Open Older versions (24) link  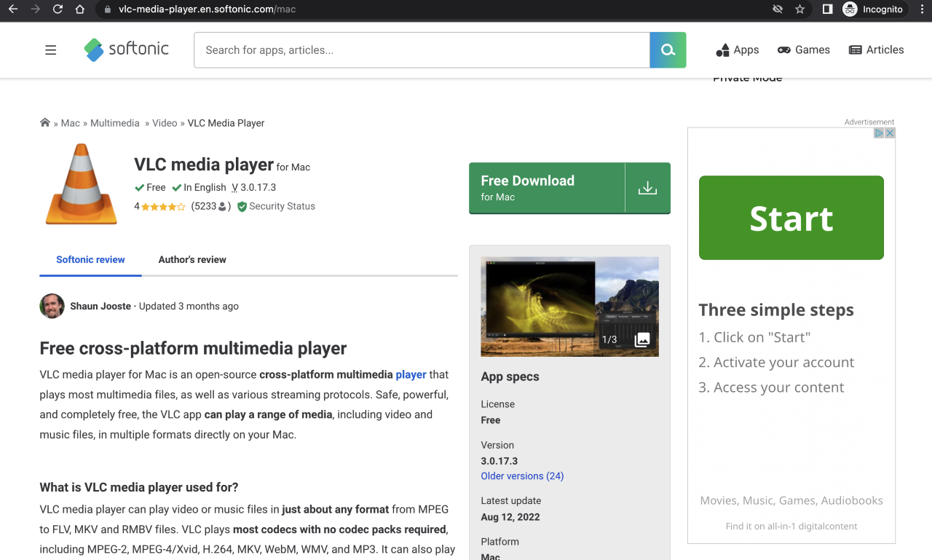tap(522, 476)
